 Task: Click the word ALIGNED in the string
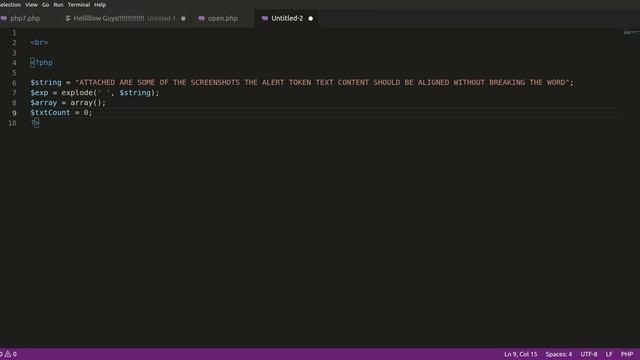coord(433,82)
